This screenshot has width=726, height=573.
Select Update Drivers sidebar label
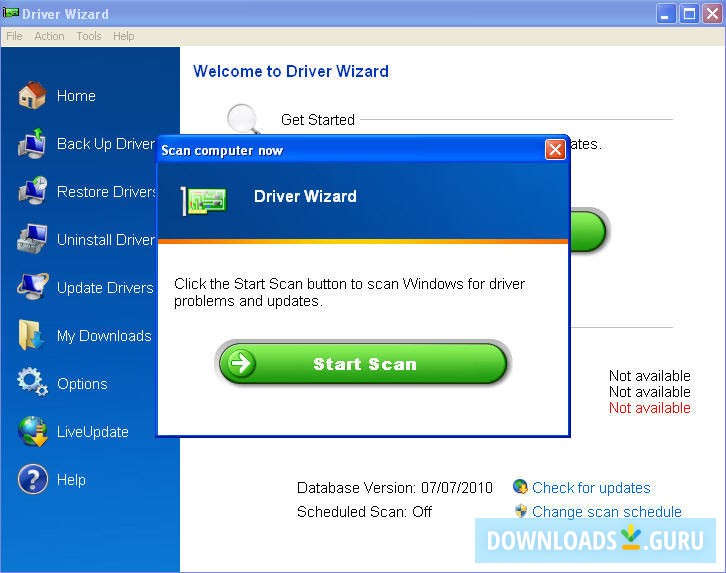point(105,288)
